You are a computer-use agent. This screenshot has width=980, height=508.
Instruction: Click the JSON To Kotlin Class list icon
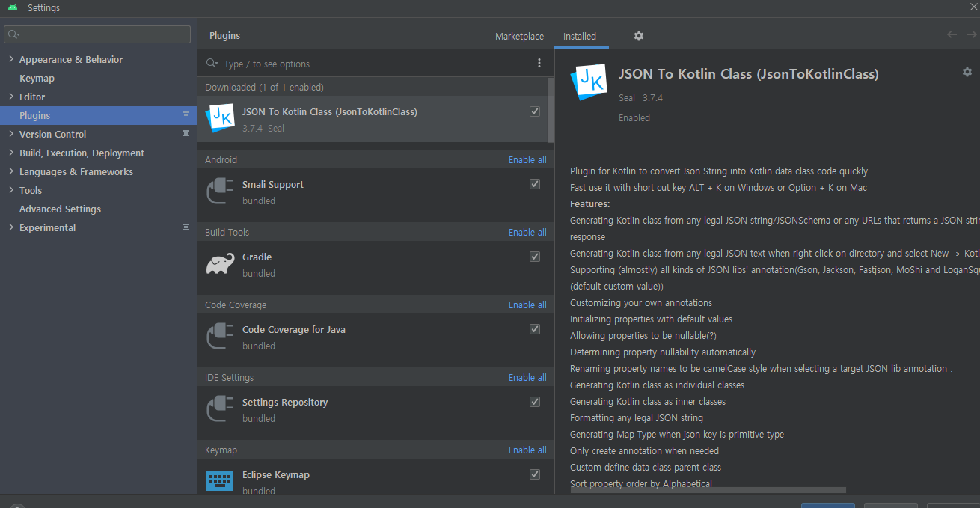(220, 119)
